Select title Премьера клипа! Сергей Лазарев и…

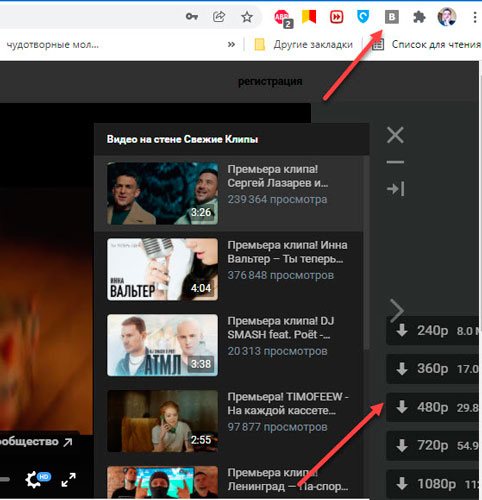278,176
